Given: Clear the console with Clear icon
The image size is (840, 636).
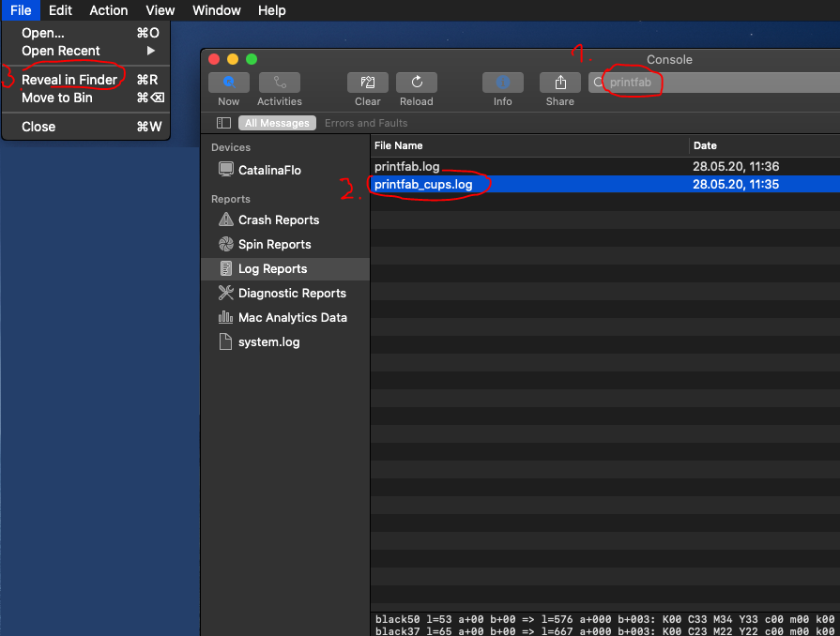Looking at the screenshot, I should pos(367,83).
